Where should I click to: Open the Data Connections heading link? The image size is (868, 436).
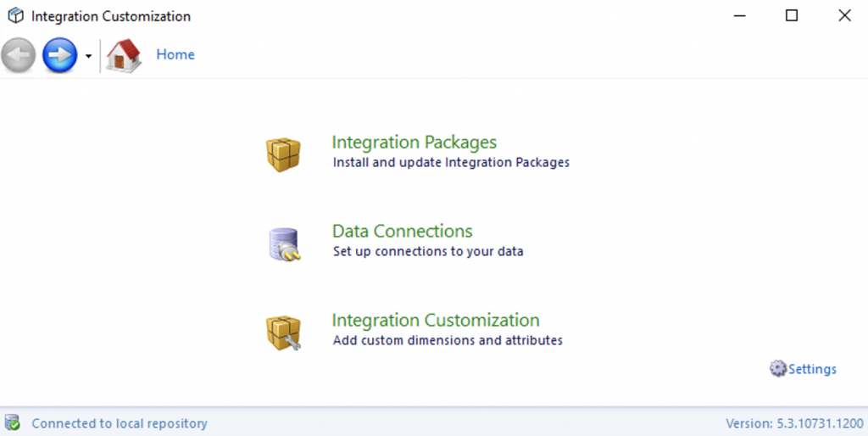[x=402, y=231]
